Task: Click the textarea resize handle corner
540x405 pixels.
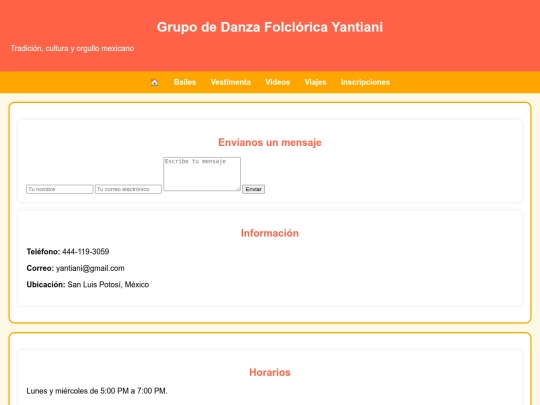Action: pyautogui.click(x=238, y=189)
